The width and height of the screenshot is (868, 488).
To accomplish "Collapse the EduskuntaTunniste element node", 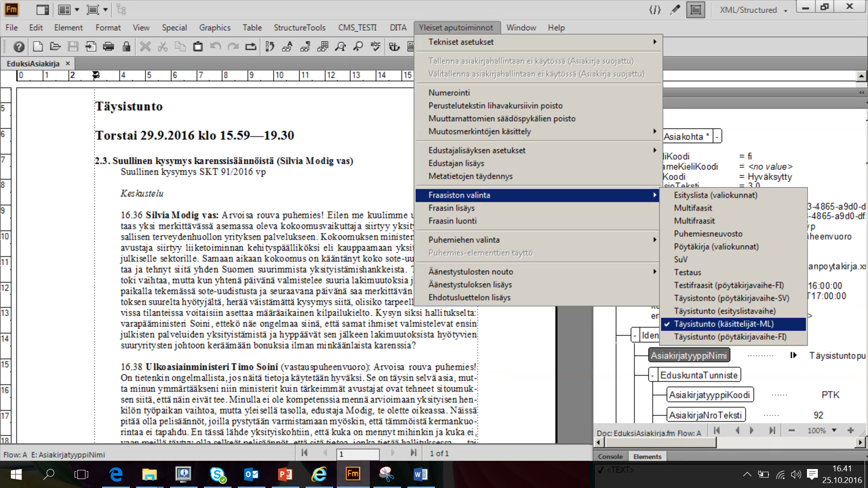I will pyautogui.click(x=653, y=375).
